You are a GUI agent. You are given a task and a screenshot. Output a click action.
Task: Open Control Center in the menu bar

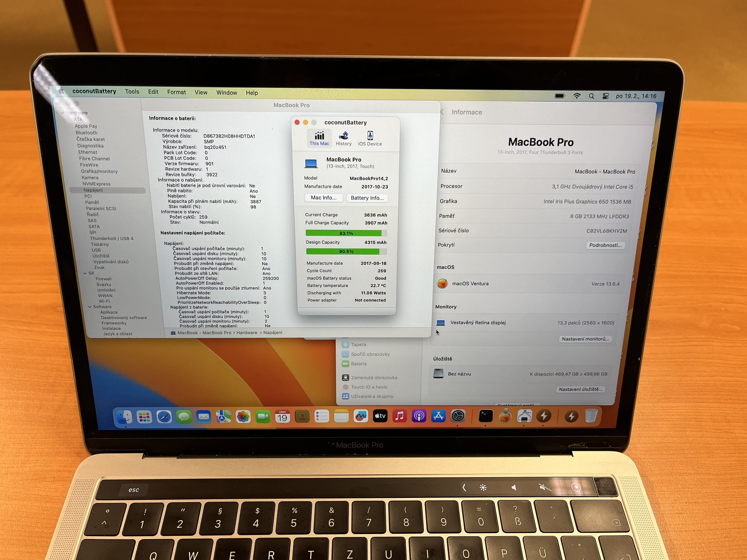pos(605,96)
